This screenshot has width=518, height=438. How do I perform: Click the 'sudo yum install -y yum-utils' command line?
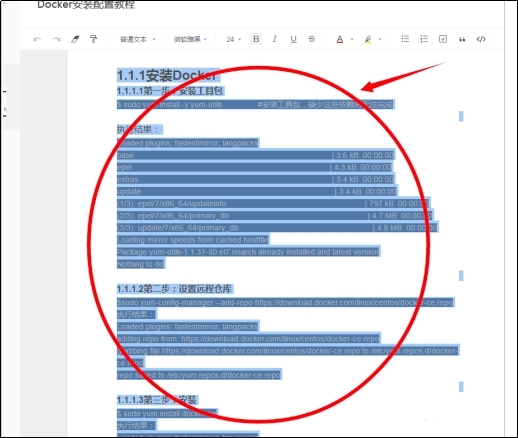[x=256, y=105]
